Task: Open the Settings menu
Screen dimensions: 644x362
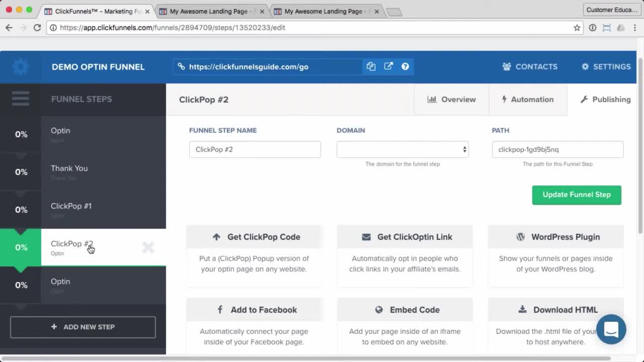Action: tap(606, 66)
